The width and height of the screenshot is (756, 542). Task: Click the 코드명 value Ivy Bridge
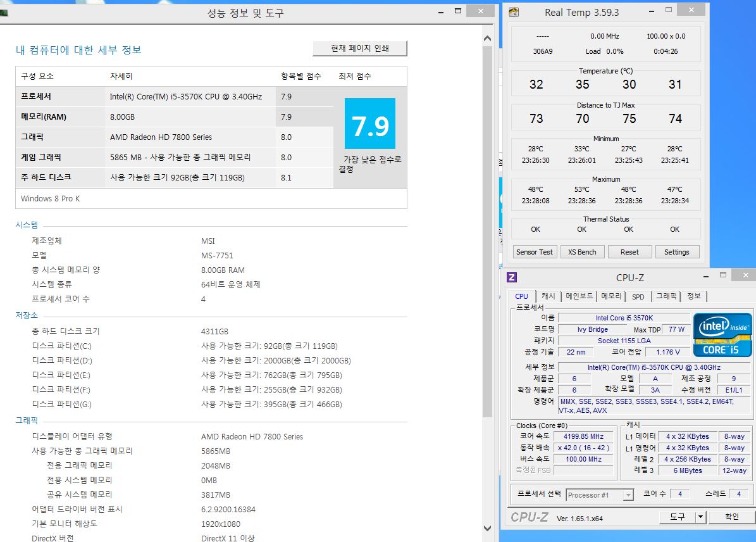[x=593, y=330]
